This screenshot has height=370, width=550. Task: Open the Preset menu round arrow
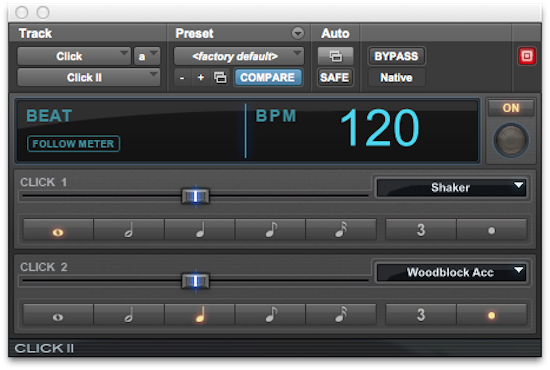tap(298, 33)
